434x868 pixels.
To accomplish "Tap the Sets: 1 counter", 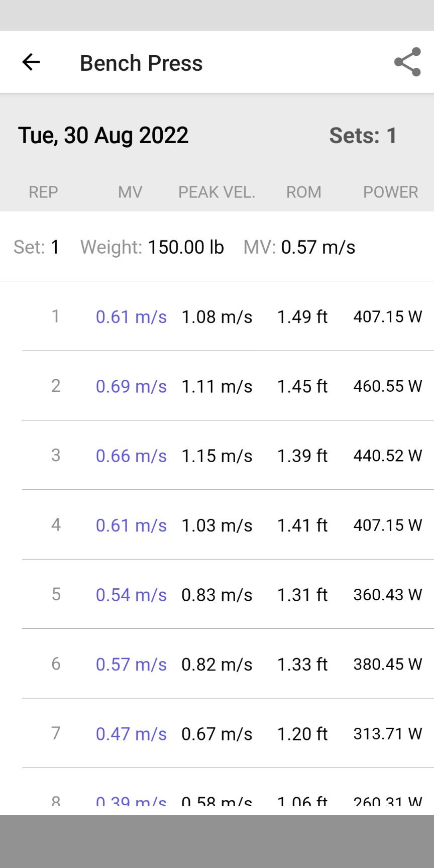I will (x=363, y=136).
